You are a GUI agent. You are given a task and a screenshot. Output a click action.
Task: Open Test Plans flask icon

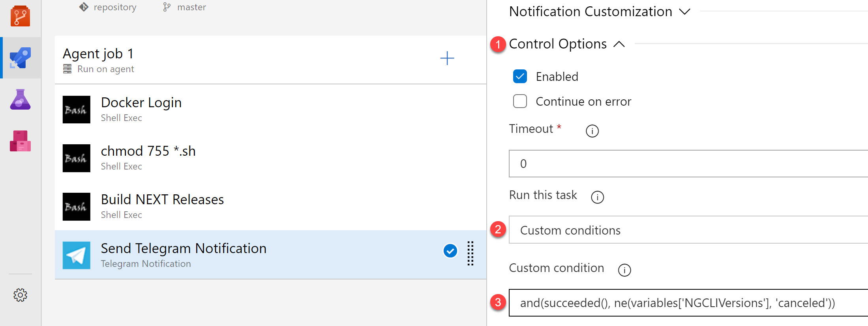point(21,99)
